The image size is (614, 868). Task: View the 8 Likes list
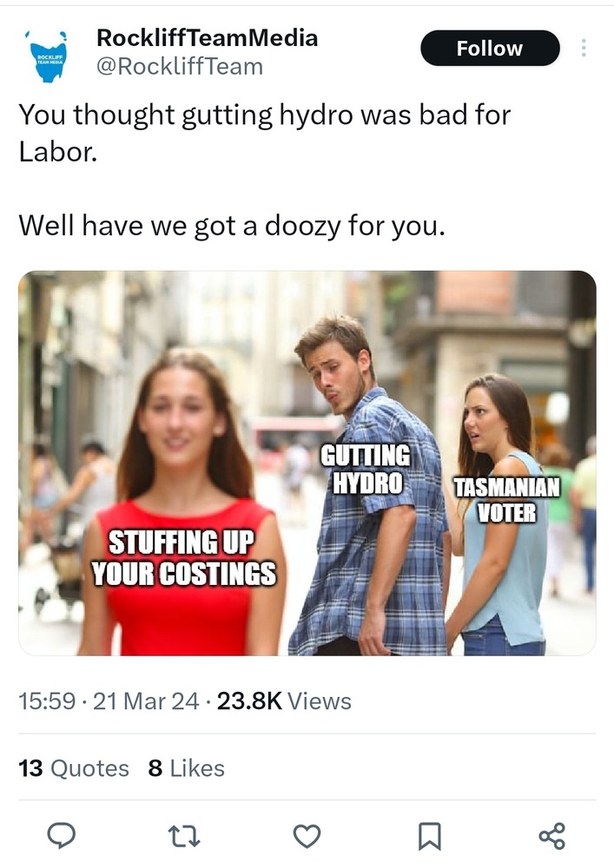tap(187, 768)
